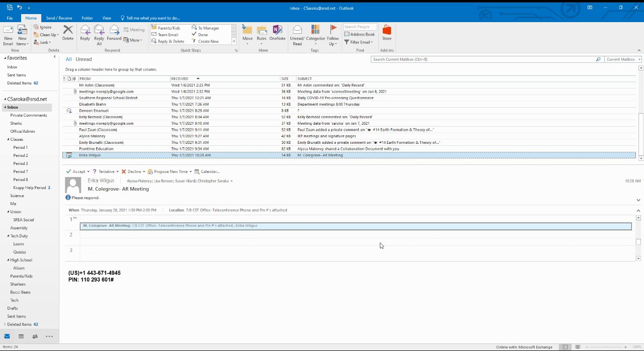This screenshot has height=351, width=644.
Task: Accept the meeting request
Action: point(78,171)
